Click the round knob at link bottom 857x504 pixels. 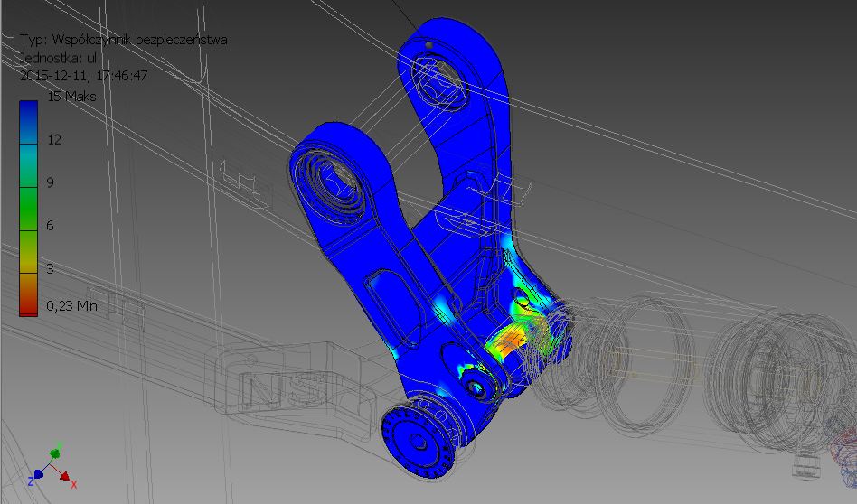coord(418,441)
